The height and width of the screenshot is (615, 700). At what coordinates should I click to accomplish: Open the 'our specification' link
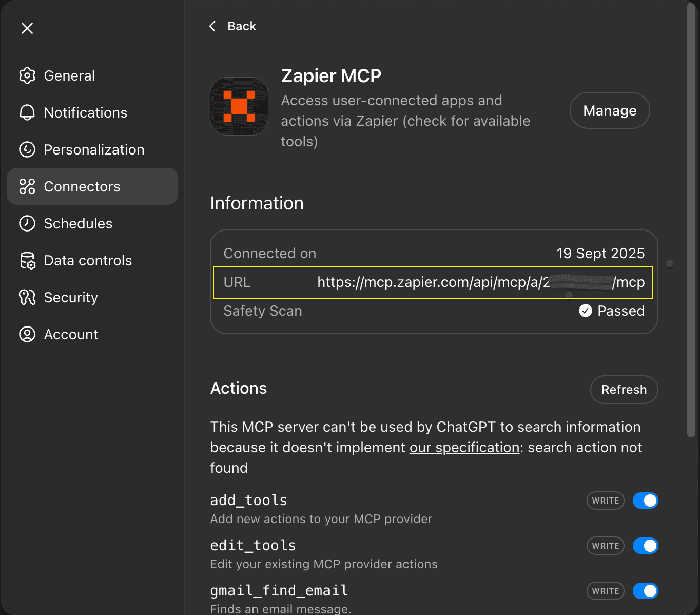tap(464, 448)
